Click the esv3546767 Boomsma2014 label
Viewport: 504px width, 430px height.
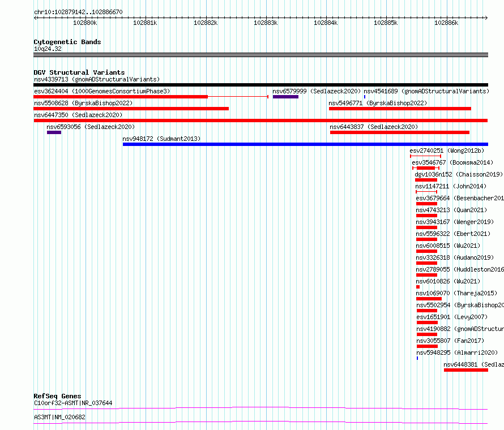point(452,162)
